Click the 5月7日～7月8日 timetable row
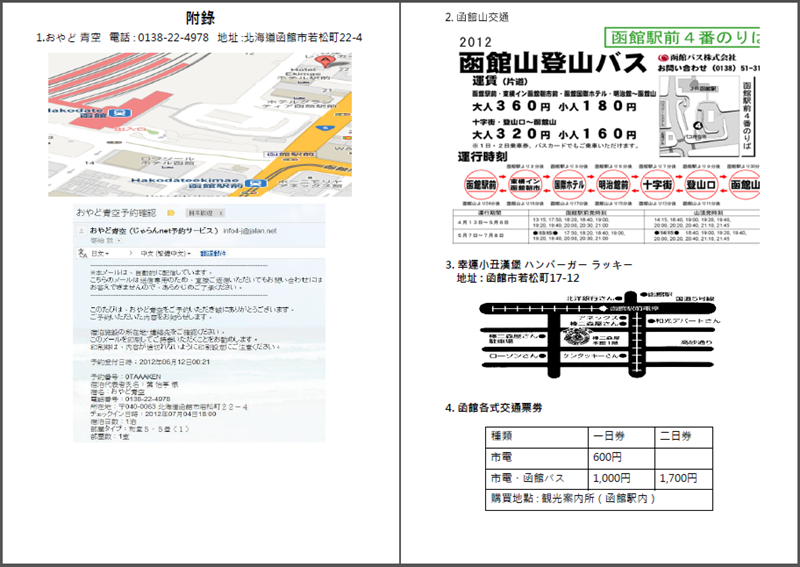This screenshot has height=567, width=800. point(606,235)
